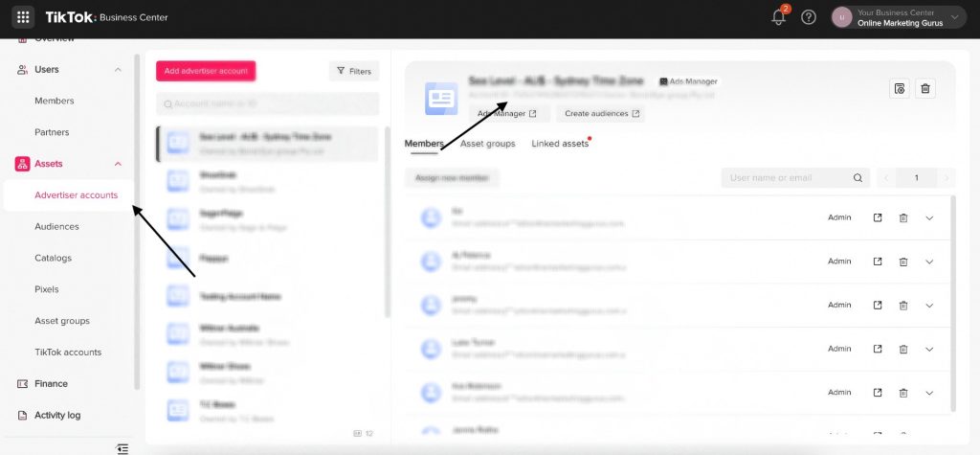Go to next page of members
This screenshot has width=980, height=455.
947,178
